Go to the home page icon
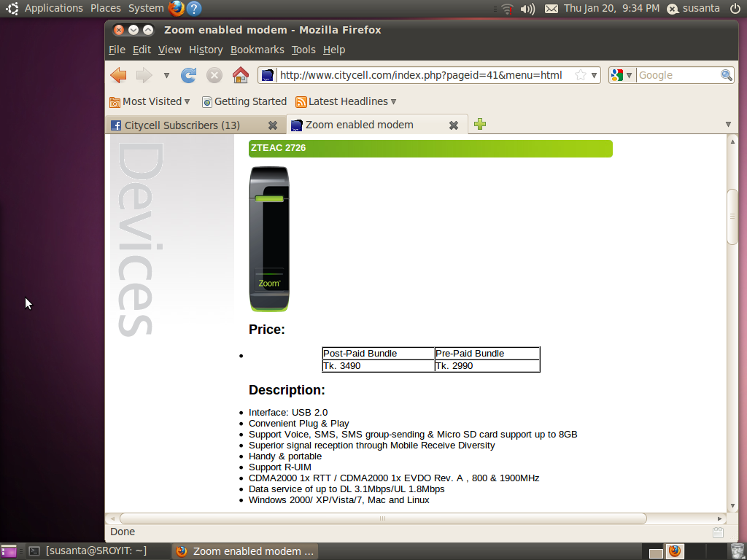 (241, 75)
